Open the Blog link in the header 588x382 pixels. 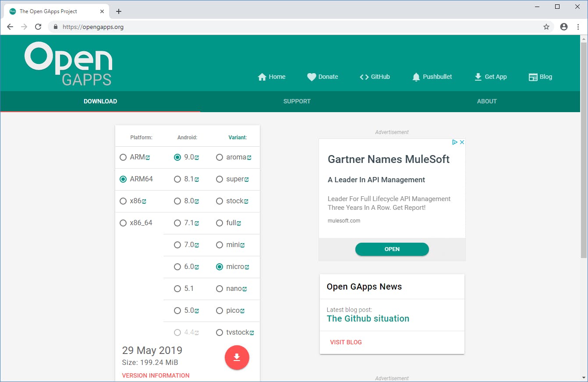click(x=540, y=77)
